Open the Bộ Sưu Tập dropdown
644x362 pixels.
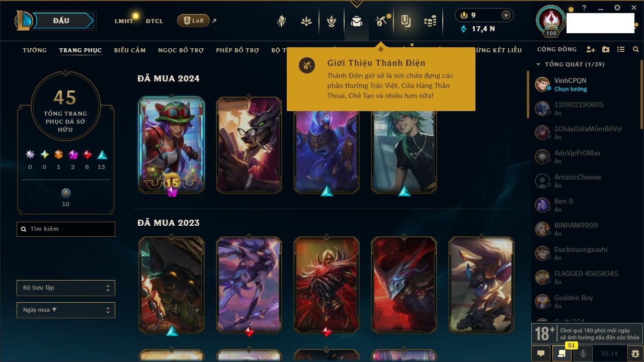coord(66,288)
